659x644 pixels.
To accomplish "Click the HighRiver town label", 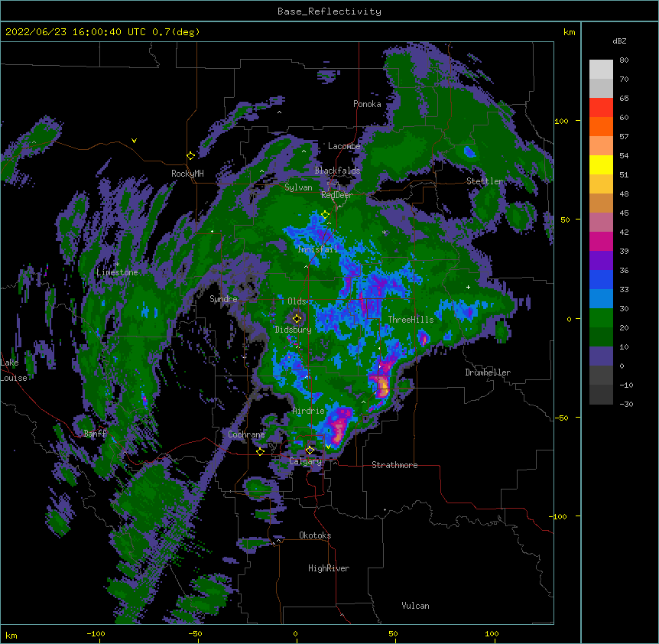I will [329, 568].
